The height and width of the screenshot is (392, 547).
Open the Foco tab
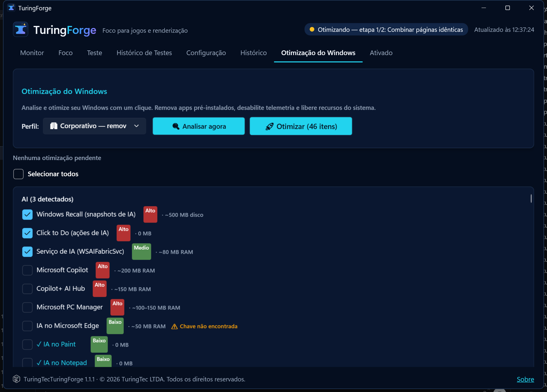point(65,53)
